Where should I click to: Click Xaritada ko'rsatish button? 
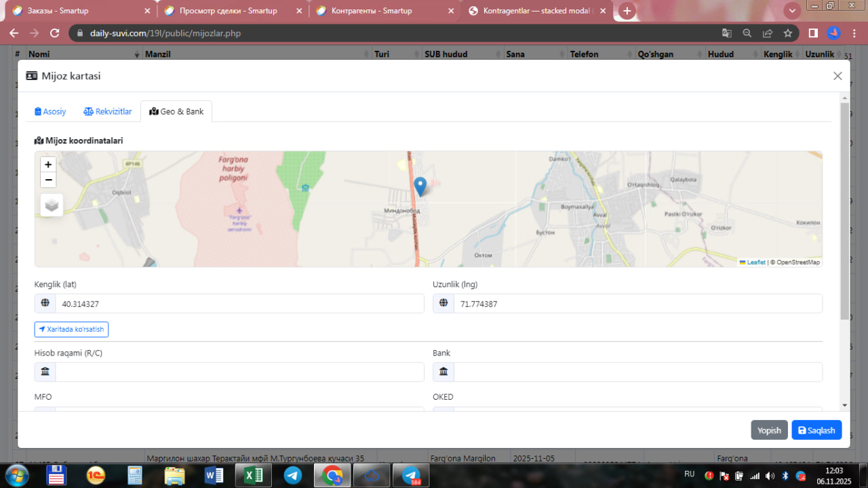click(x=71, y=329)
